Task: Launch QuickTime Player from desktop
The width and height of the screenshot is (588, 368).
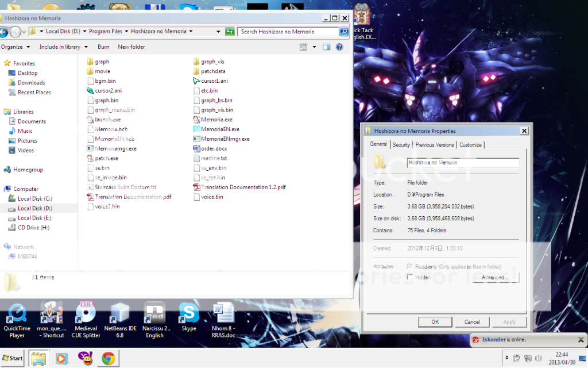Action: [17, 314]
